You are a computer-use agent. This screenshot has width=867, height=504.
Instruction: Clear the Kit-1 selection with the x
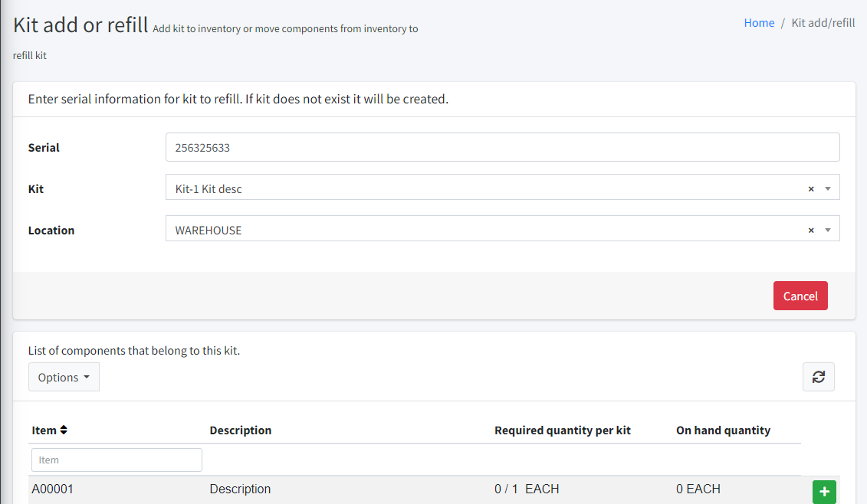(811, 188)
